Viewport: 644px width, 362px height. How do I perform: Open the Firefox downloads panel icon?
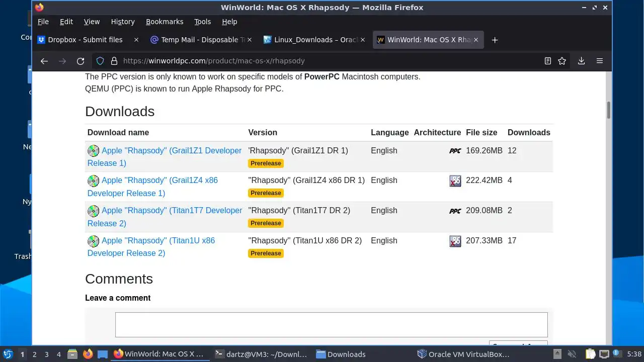581,61
